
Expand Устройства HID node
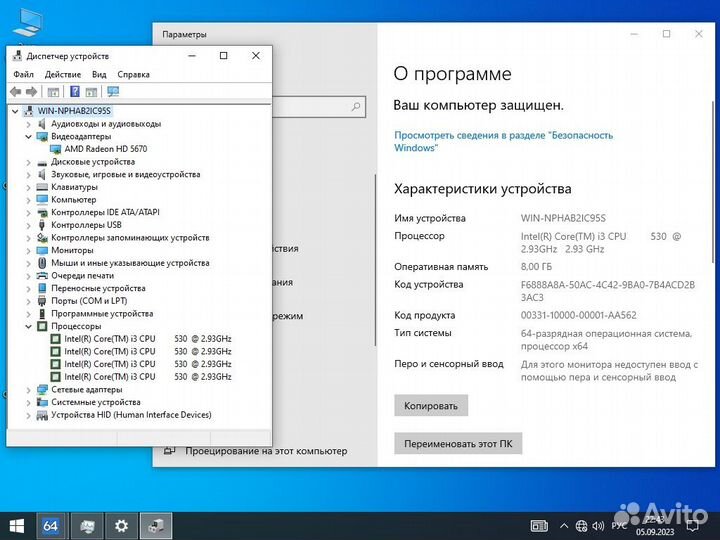coord(28,415)
